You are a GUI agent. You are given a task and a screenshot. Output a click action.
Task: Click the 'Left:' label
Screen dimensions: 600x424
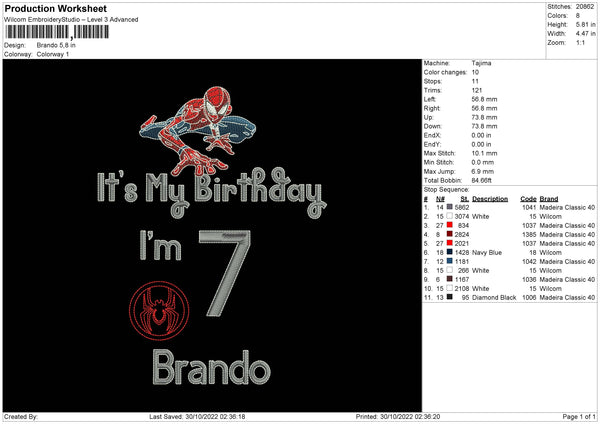(430, 99)
